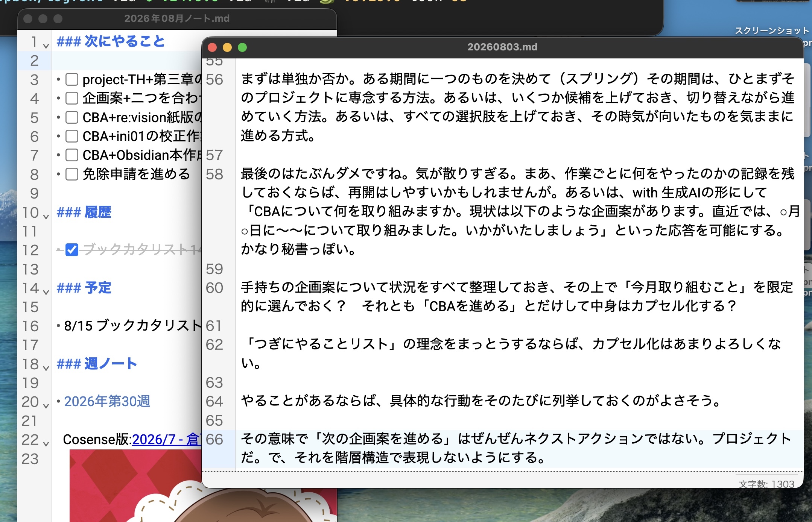Viewport: 812px width, 522px height.
Task: Collapse the 次にやること heading fold arrow
Action: coord(46,46)
